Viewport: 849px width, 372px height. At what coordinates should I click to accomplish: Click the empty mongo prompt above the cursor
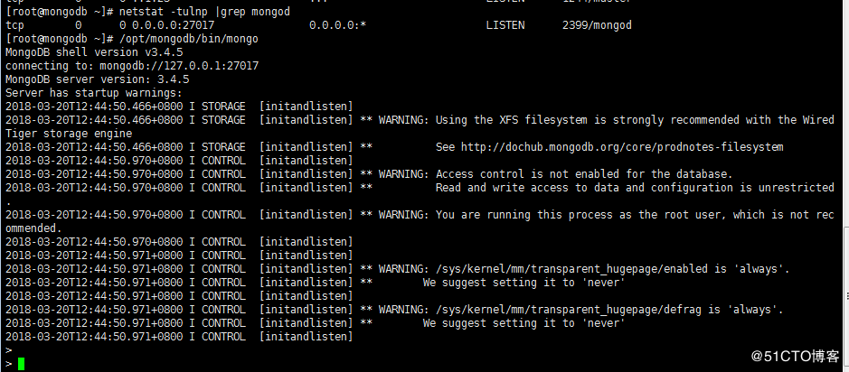tap(8, 350)
